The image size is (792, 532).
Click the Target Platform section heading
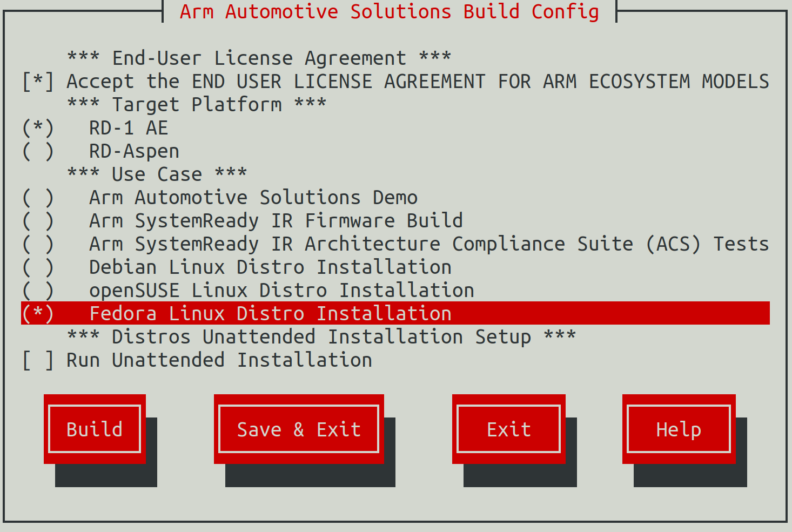pyautogui.click(x=197, y=104)
